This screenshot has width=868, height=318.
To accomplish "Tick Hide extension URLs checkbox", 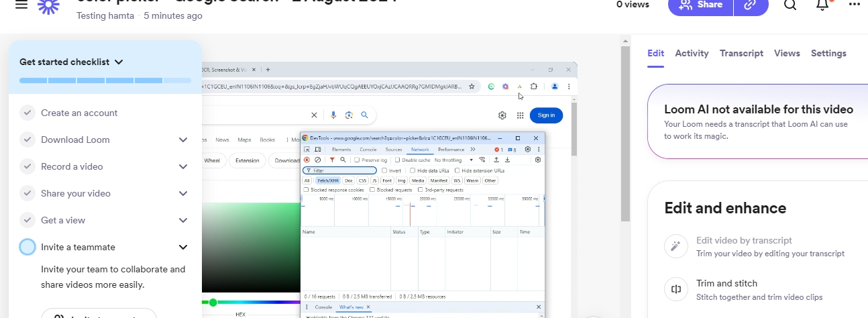I will click(x=457, y=170).
